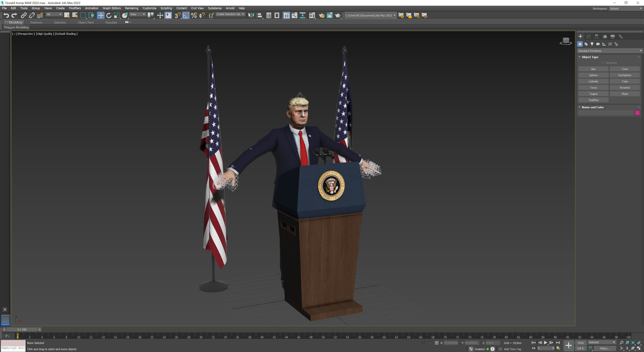The image size is (644, 352).
Task: Open project path dropdown
Action: click(x=370, y=15)
